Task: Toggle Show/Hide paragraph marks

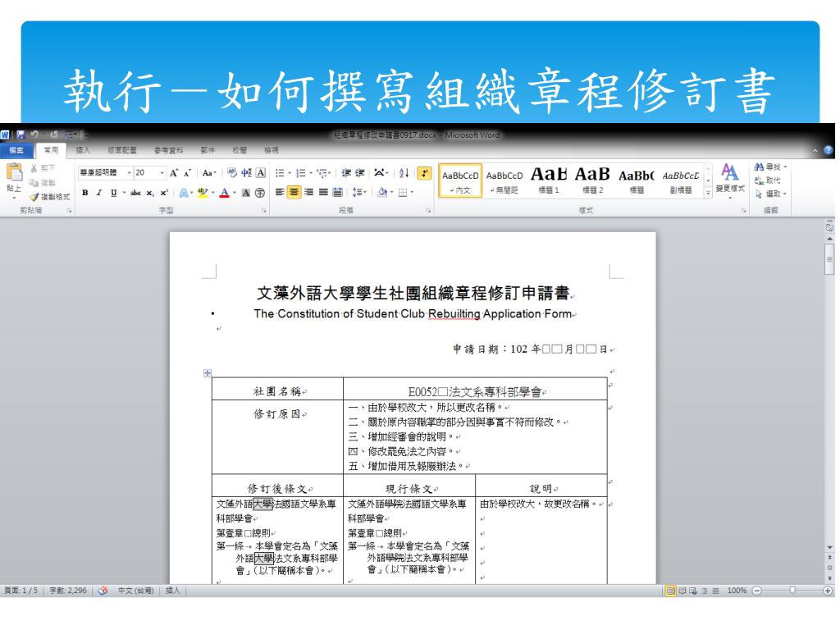Action: (x=424, y=172)
